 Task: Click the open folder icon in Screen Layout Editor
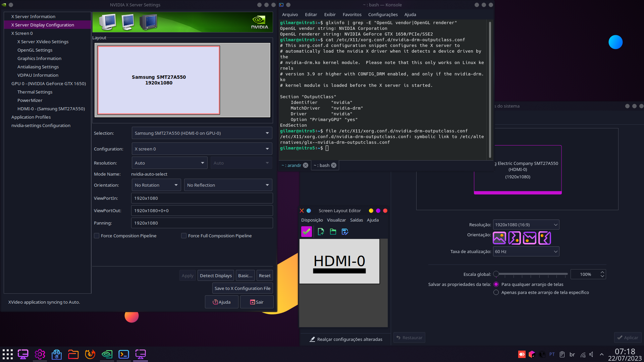[333, 232]
